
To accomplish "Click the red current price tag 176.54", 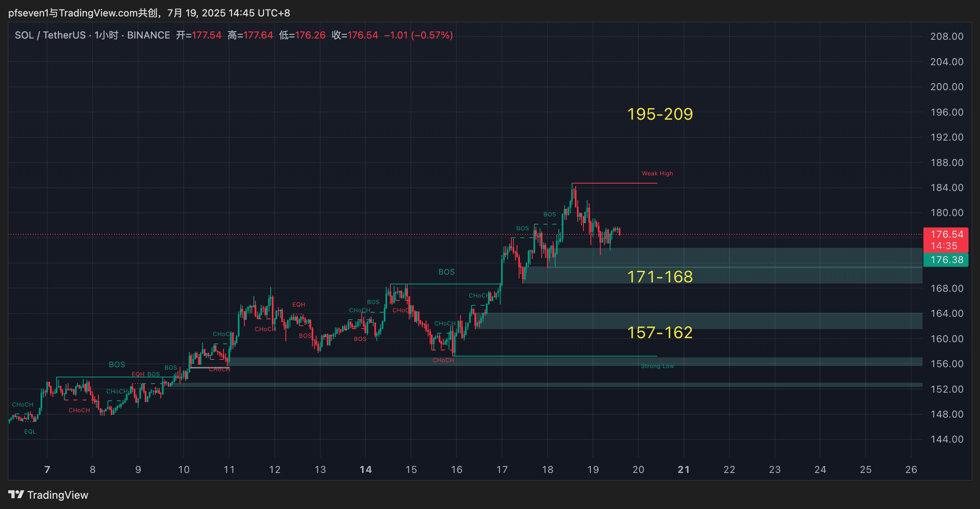I will (947, 234).
